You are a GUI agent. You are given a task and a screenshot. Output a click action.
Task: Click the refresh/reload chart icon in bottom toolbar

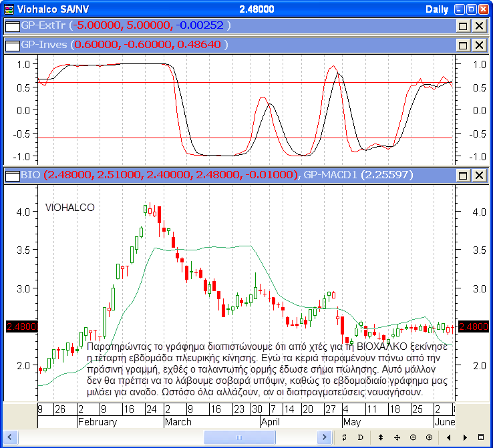344,437
